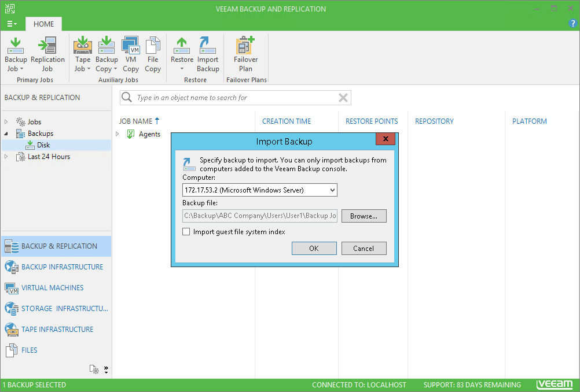Viewport: 580px width, 392px height.
Task: Clear the search box with X icon
Action: tap(343, 98)
